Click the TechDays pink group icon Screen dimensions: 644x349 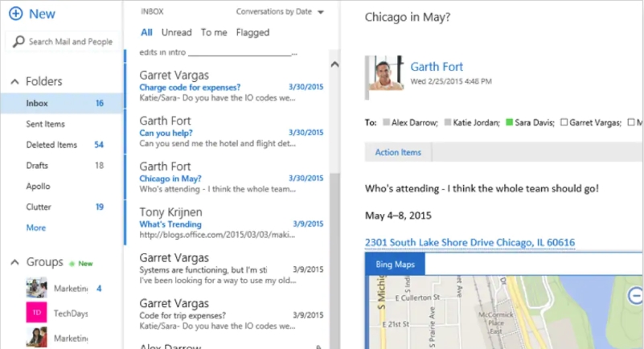click(x=36, y=313)
